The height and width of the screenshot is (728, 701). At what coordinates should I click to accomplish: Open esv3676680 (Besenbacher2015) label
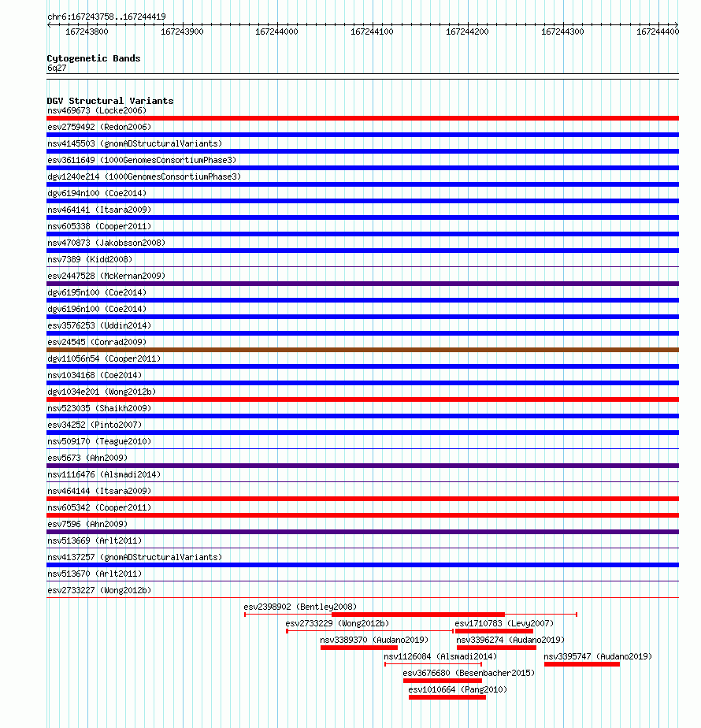(x=469, y=673)
